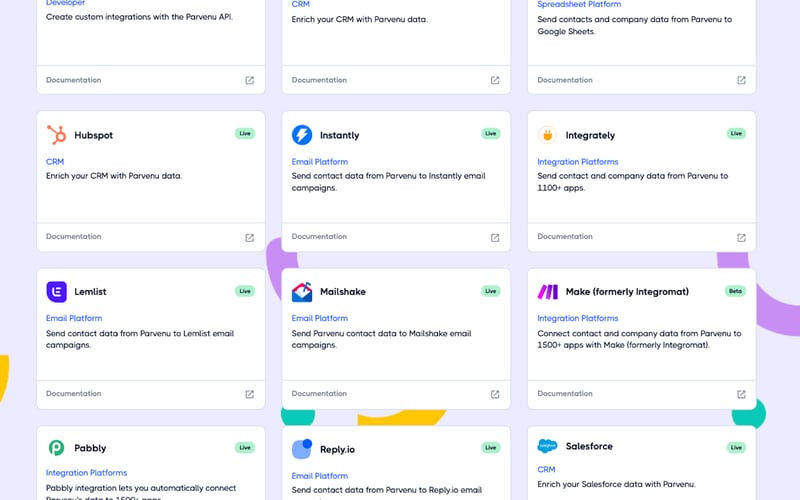Screen dimensions: 800x500
Task: Click 'Send contact and company data from Parvenu to 1100+ apps' text
Action: pos(633,182)
